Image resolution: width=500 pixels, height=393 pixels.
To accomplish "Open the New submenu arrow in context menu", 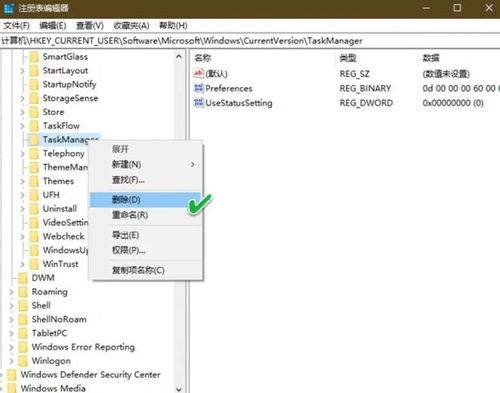I will click(193, 164).
